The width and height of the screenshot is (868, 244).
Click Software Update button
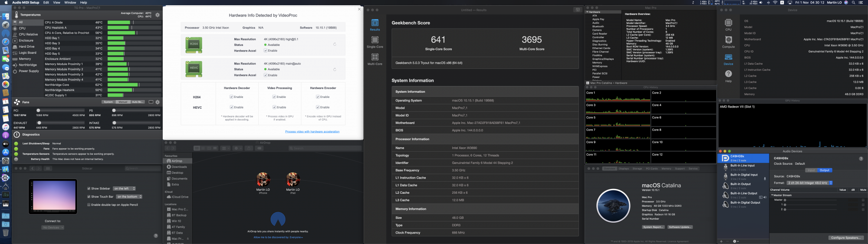pyautogui.click(x=680, y=227)
